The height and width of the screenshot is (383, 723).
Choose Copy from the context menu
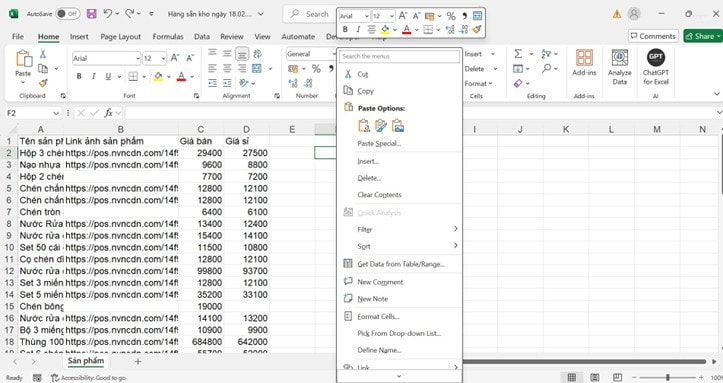coord(365,91)
